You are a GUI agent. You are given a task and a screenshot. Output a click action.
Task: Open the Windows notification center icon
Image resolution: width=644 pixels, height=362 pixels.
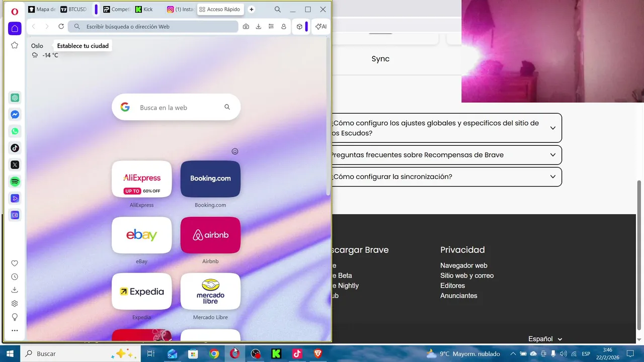(x=630, y=354)
